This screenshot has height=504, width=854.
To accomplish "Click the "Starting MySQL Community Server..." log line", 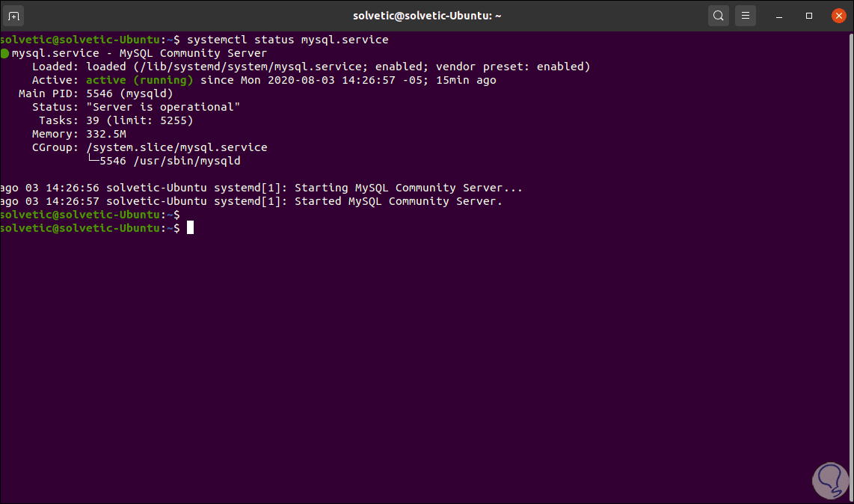I will click(x=408, y=188).
